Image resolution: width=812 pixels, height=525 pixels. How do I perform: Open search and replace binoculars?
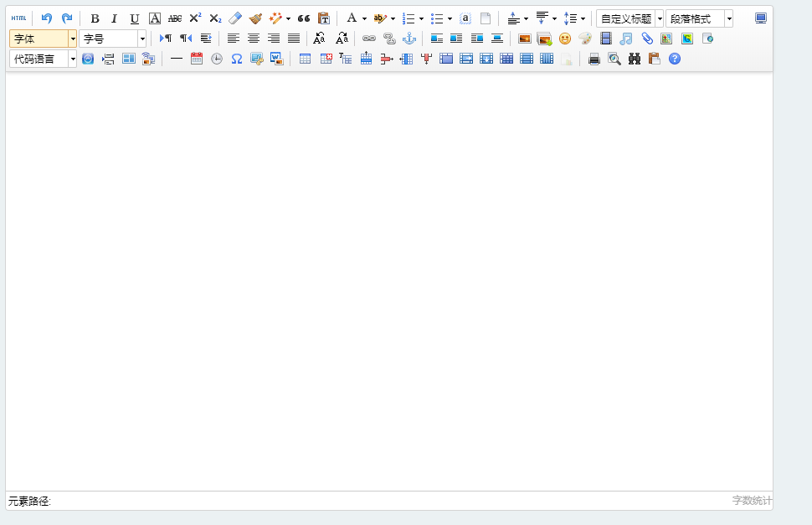click(x=635, y=59)
